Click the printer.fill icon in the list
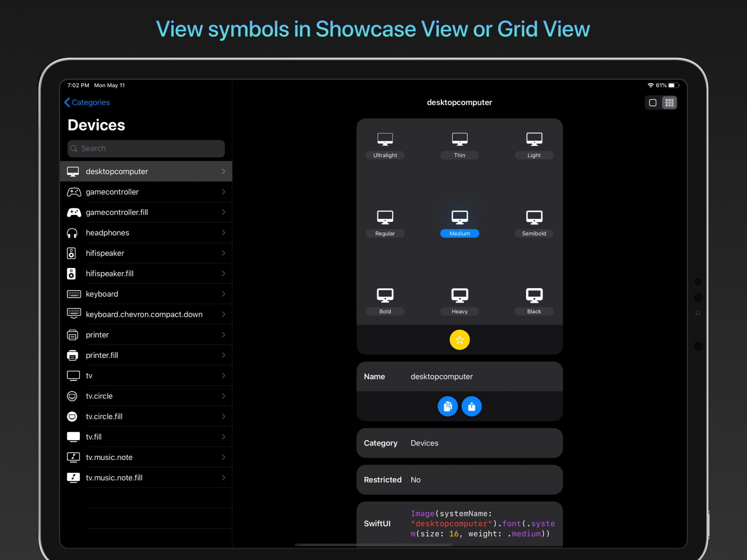This screenshot has width=747, height=560. (72, 355)
